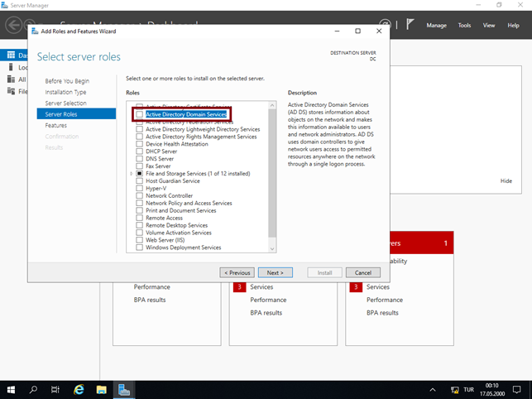The width and height of the screenshot is (532, 399).
Task: Check Windows Deployment Services role
Action: [x=140, y=248]
